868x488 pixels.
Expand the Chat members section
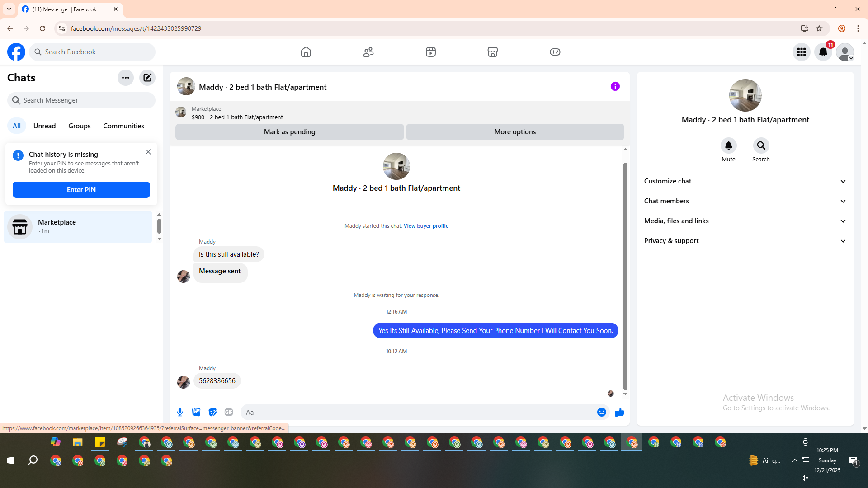[x=745, y=201]
